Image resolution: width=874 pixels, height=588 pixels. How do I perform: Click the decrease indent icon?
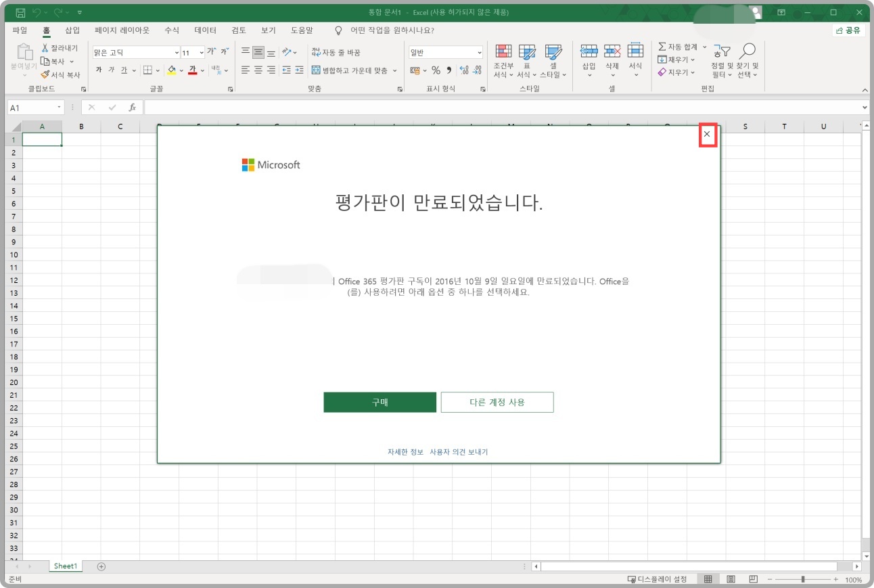(286, 70)
